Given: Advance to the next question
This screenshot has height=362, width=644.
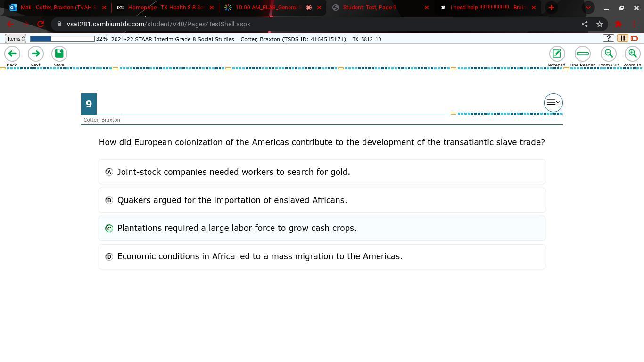Looking at the screenshot, I should [35, 54].
